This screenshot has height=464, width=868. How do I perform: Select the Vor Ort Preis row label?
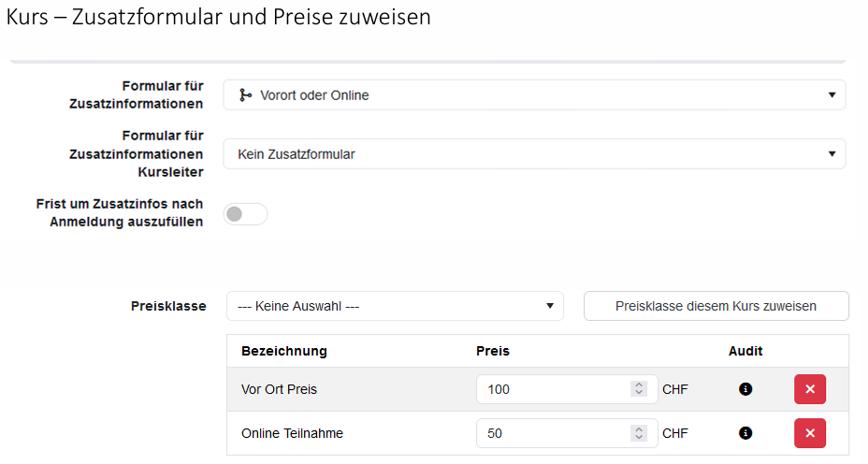(279, 389)
